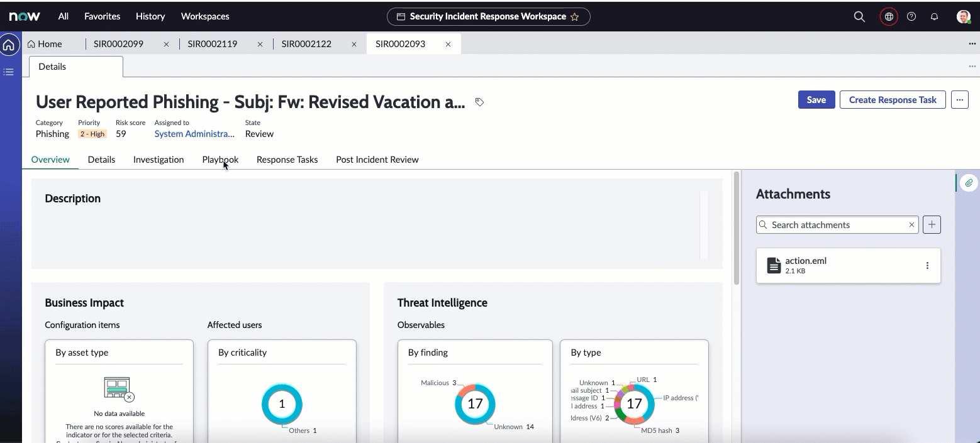980x443 pixels.
Task: Close the SIR0002119 tab
Action: point(260,45)
